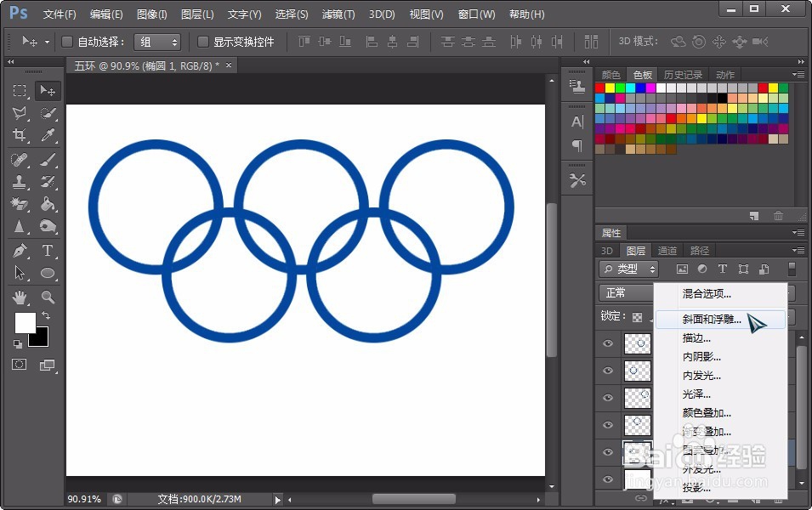Collapse the right panels double-arrow
The image size is (812, 510).
801,61
